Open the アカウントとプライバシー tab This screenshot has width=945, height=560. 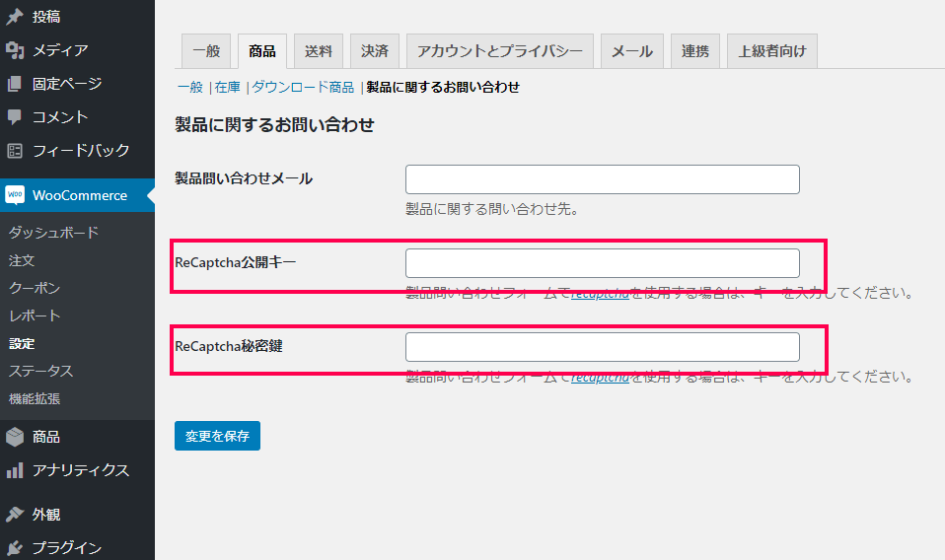pos(500,51)
